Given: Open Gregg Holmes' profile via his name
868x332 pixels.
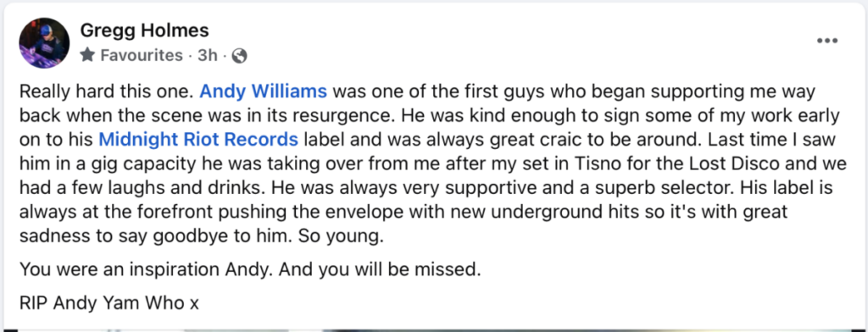Looking at the screenshot, I should (144, 30).
